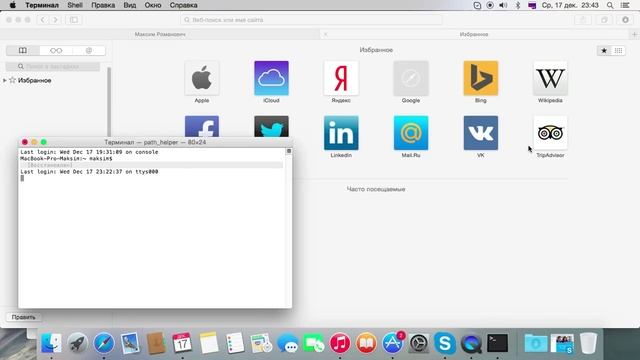Open FaceTime from the Dock

click(x=313, y=343)
